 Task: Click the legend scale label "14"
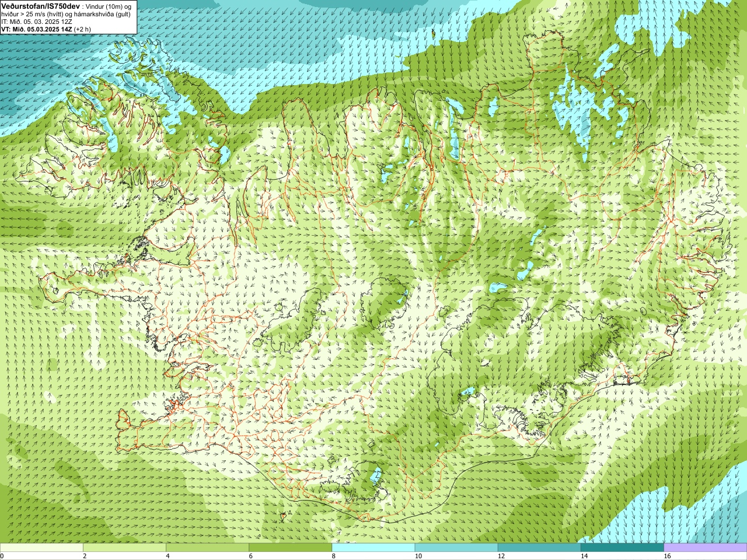[x=584, y=556]
